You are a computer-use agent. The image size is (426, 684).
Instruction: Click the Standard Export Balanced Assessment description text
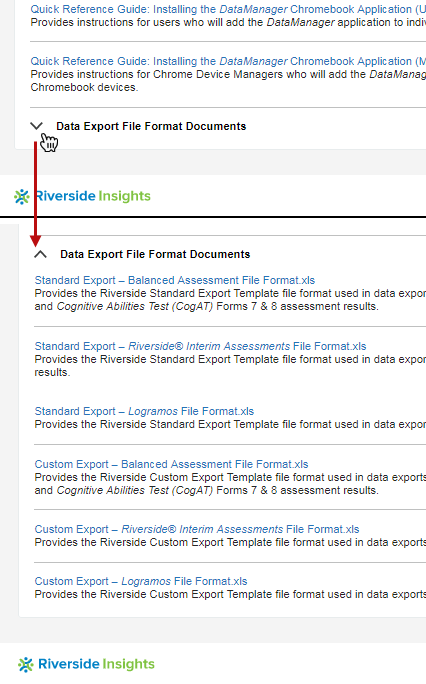coord(230,300)
